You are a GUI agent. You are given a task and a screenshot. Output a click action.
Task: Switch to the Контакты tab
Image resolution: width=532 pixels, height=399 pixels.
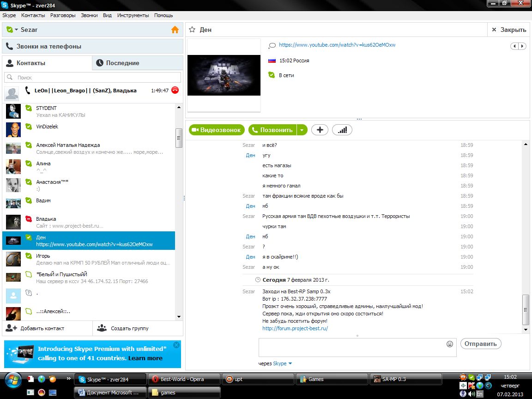coord(47,63)
